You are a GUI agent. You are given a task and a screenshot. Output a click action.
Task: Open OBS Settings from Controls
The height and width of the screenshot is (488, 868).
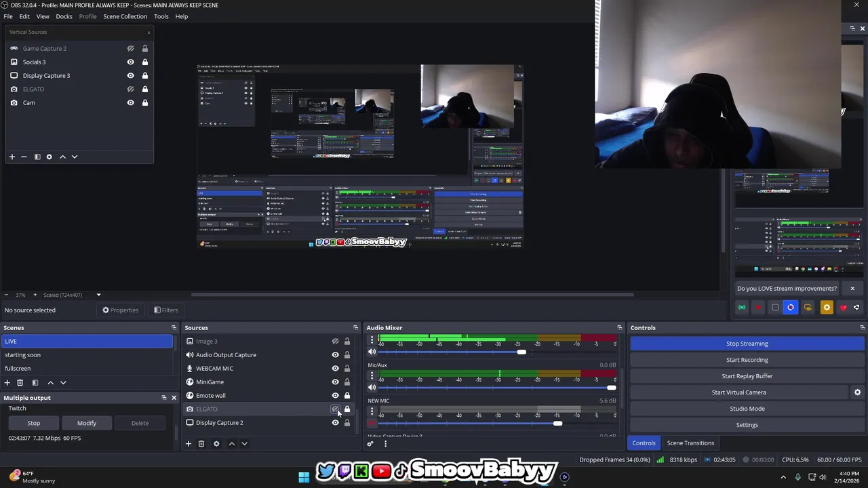747,425
